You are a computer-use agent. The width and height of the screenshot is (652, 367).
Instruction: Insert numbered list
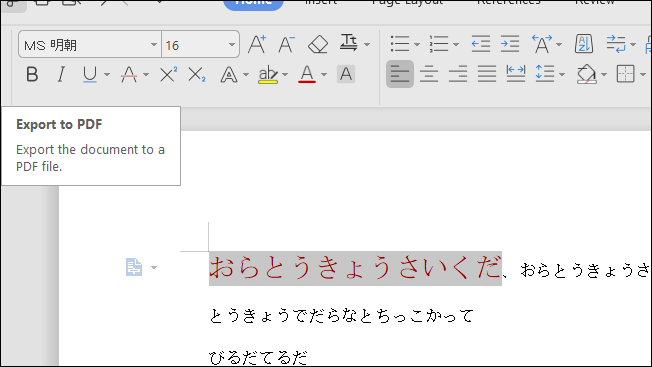click(x=439, y=44)
